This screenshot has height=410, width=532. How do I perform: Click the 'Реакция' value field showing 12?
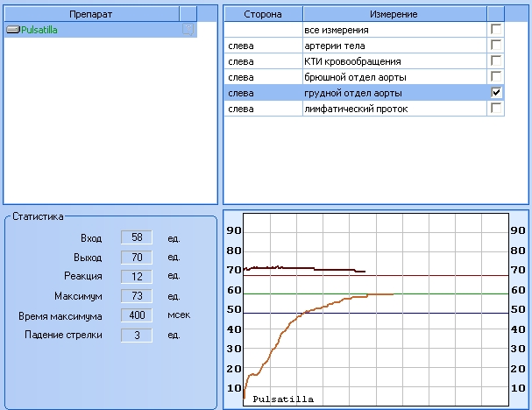point(137,276)
